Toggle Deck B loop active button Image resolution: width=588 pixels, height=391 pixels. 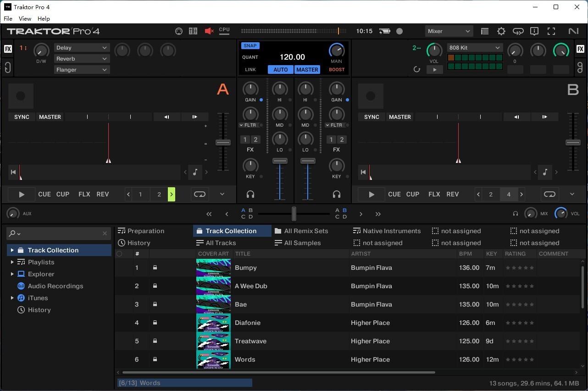pyautogui.click(x=549, y=194)
